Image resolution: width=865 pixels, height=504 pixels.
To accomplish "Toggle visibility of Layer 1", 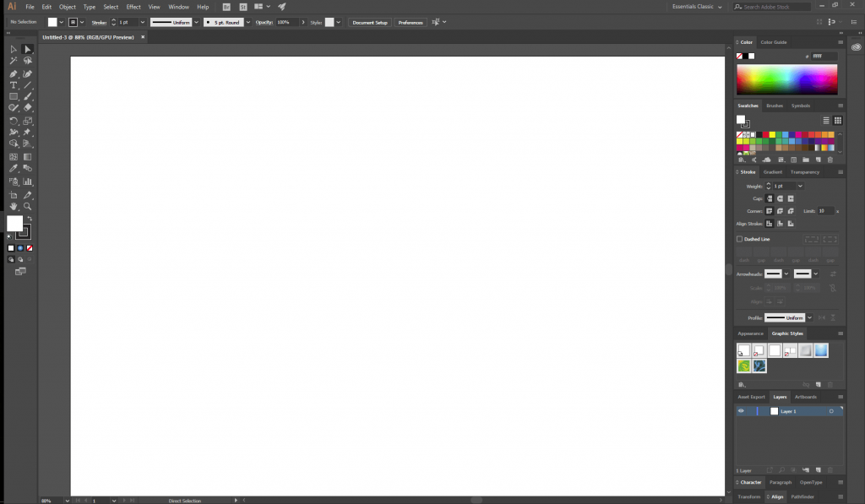I will tap(741, 410).
